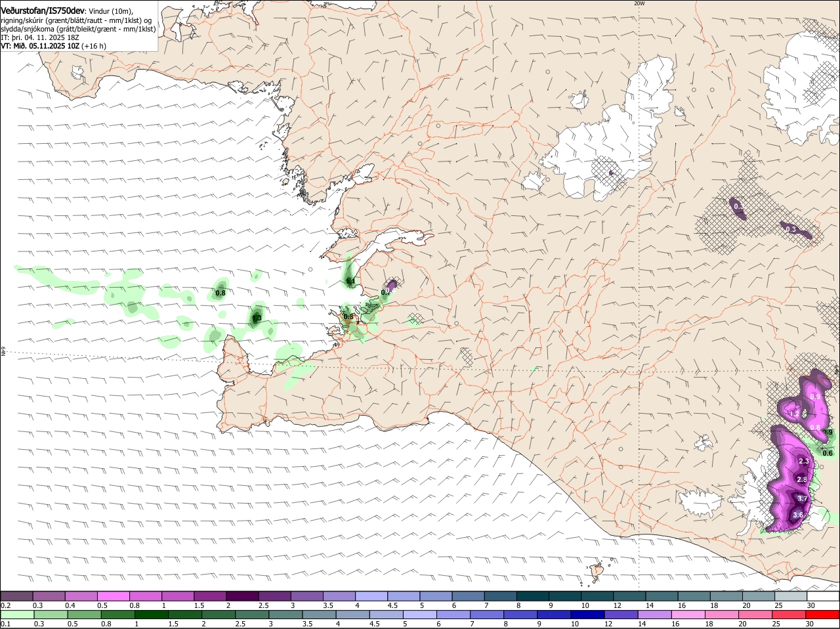840x629 pixels.
Task: Click the 1.1 rain value on the map
Action: pos(350,281)
